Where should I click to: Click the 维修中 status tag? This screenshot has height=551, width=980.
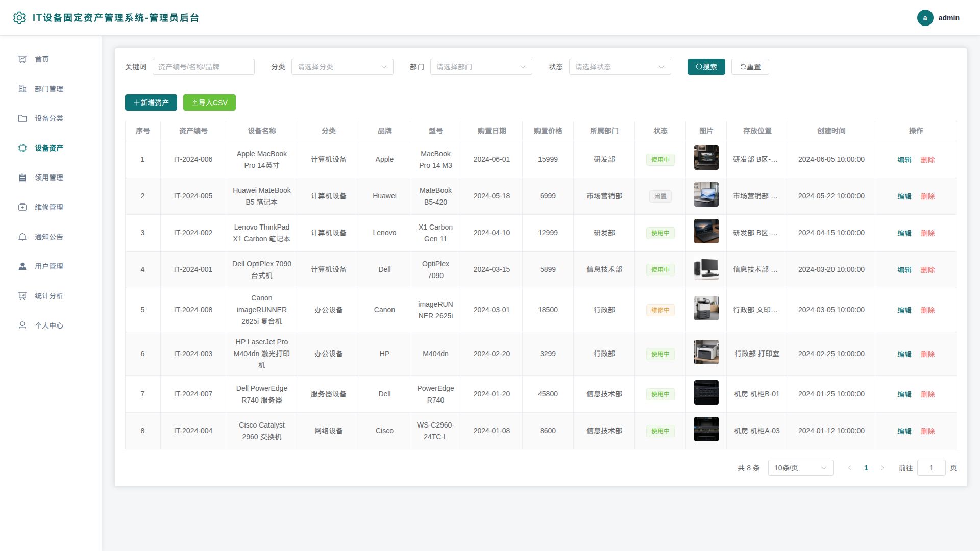[660, 310]
